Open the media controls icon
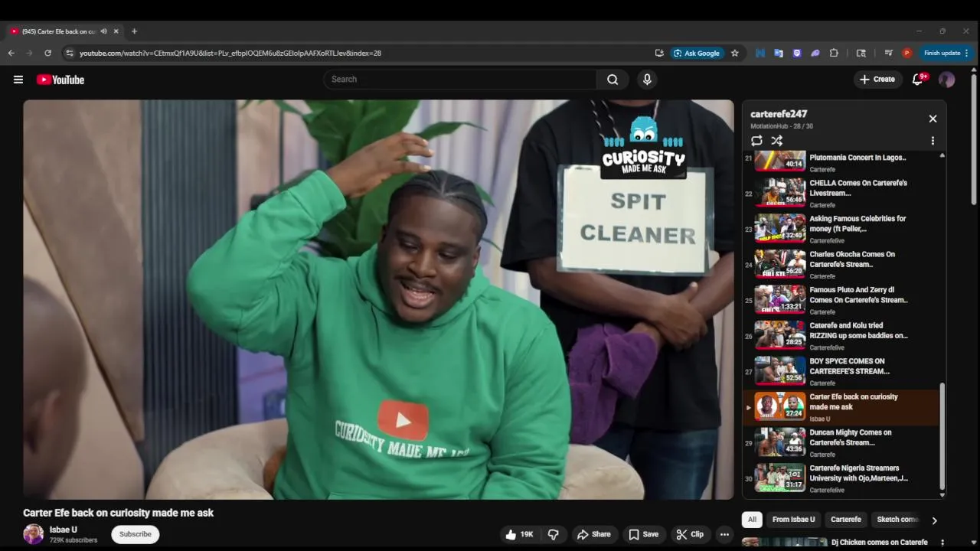The height and width of the screenshot is (551, 980). tap(888, 53)
